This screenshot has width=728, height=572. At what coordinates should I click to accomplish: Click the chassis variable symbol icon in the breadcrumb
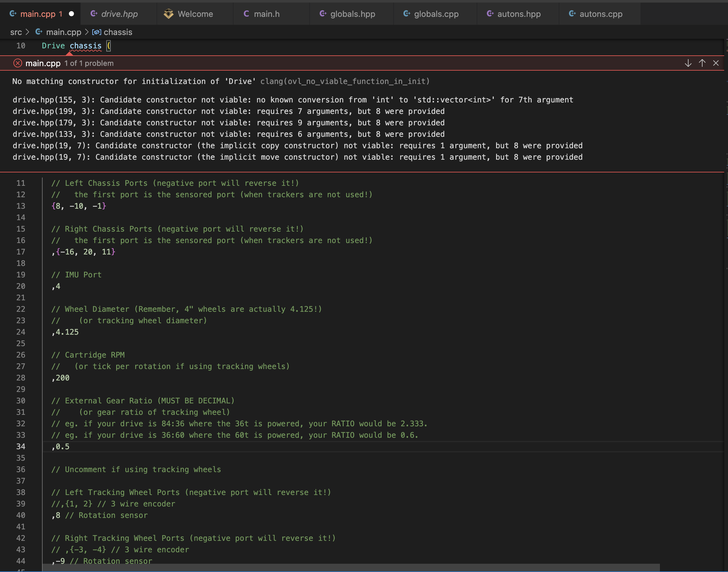96,32
